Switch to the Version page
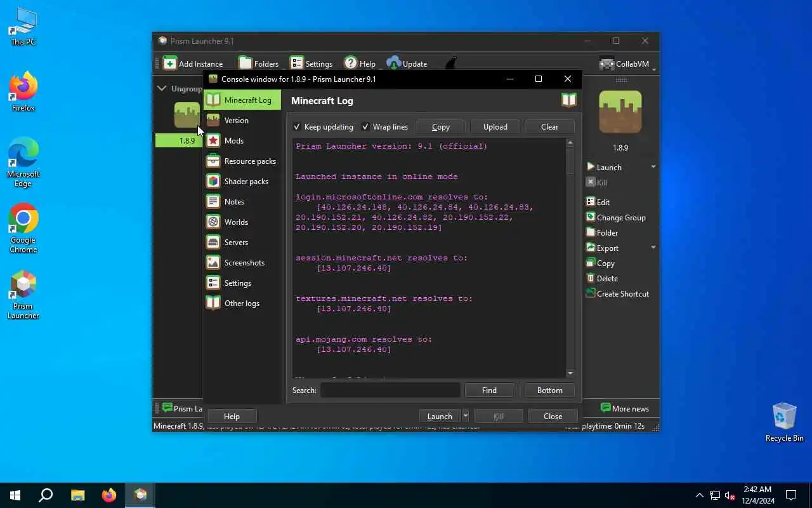The image size is (812, 508). point(242,120)
